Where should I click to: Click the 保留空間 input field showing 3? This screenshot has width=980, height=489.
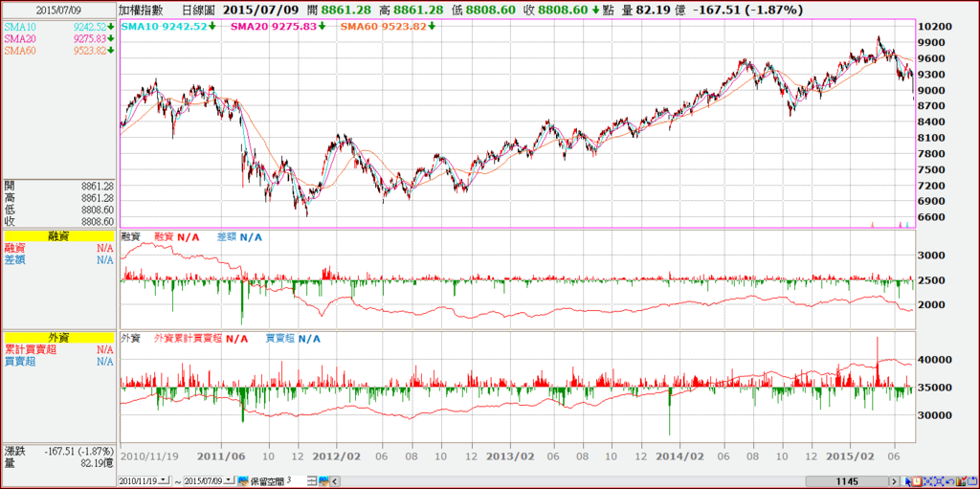point(296,480)
